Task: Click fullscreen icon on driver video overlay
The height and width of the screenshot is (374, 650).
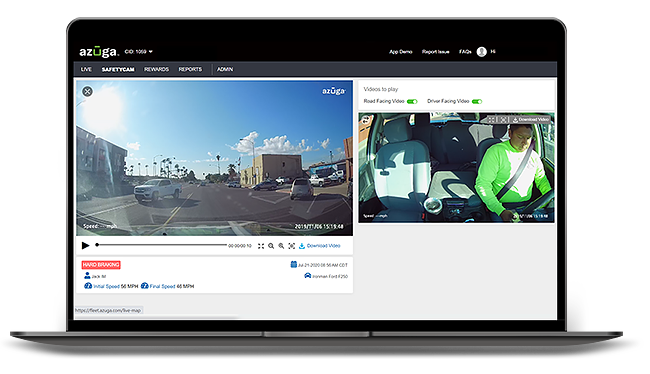Action: pos(491,119)
